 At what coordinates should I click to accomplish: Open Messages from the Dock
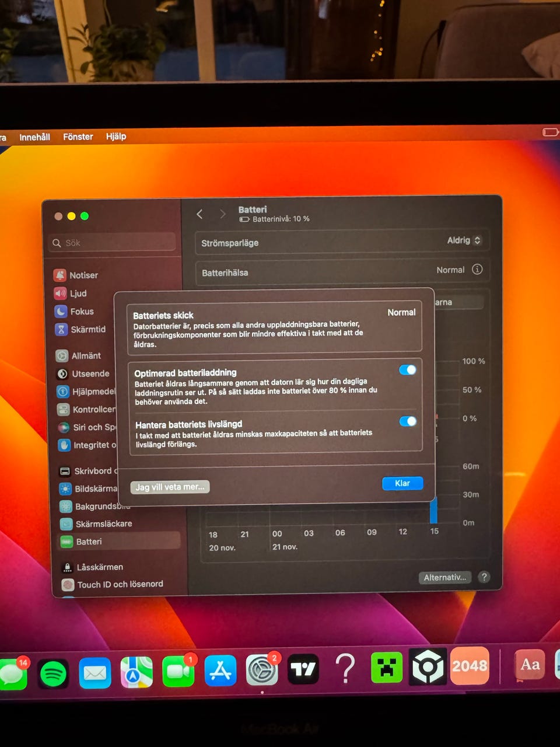[x=13, y=675]
